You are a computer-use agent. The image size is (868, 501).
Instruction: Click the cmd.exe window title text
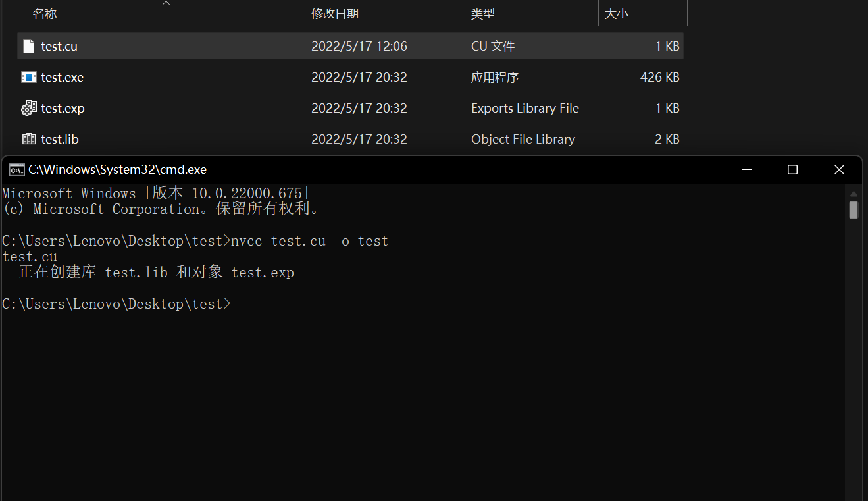coord(117,170)
